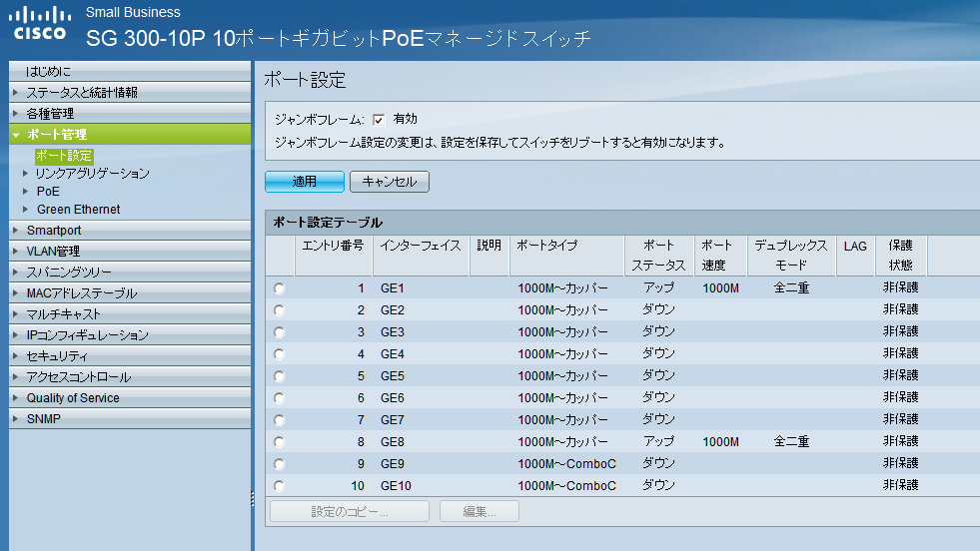This screenshot has width=980, height=551.
Task: Open the Quality of Service menu item
Action: pos(130,397)
